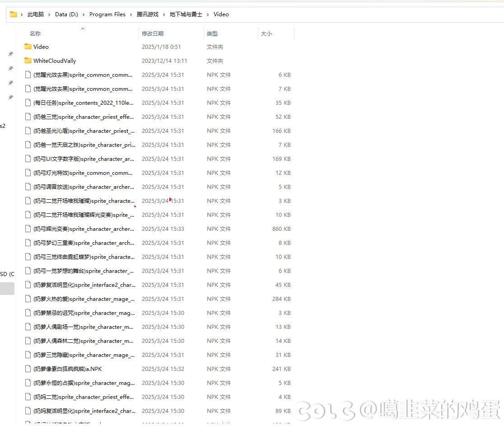Screen dimensions: 504x426
Task: Click the "文件夹" type cell in WhiteCloudVally row
Action: [215, 61]
